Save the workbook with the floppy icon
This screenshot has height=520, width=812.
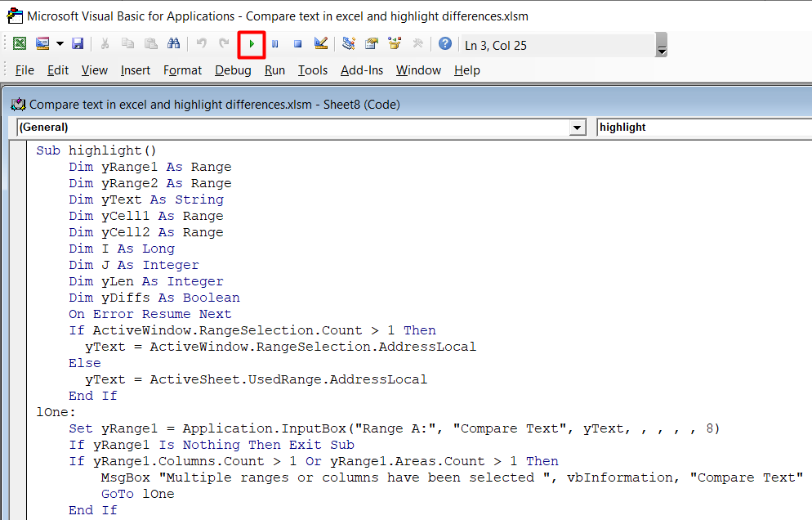point(78,44)
